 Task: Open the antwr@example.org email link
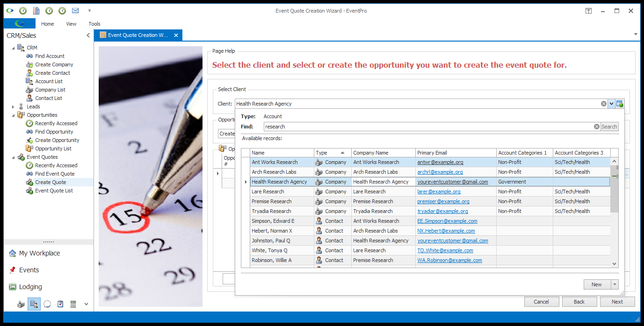(x=440, y=162)
